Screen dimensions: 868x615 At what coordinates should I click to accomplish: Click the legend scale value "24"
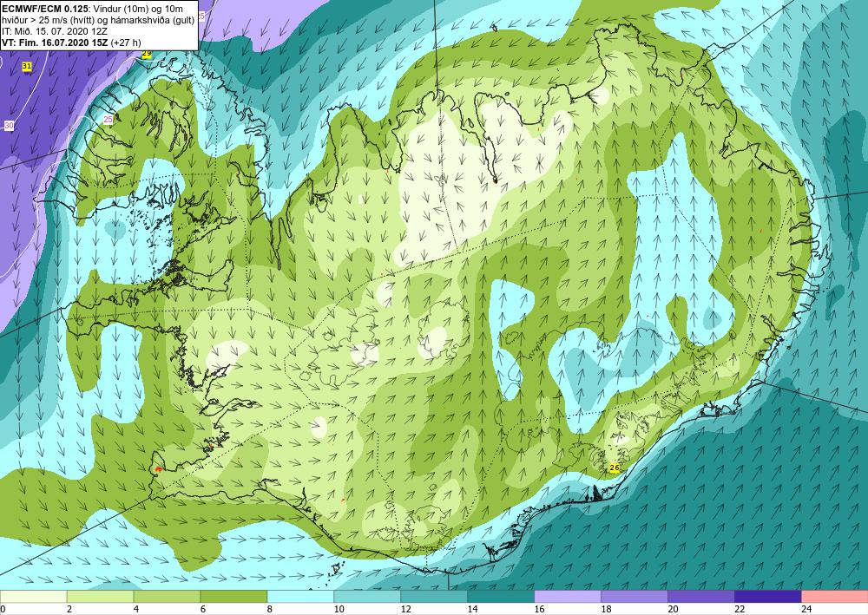[x=806, y=609]
